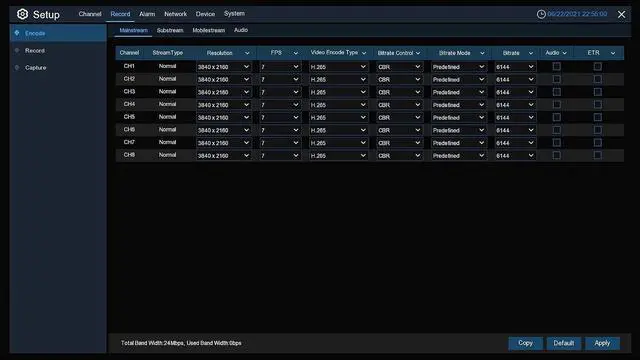Open Bitrate Mode header dropdown
This screenshot has height=360, width=640.
click(482, 53)
